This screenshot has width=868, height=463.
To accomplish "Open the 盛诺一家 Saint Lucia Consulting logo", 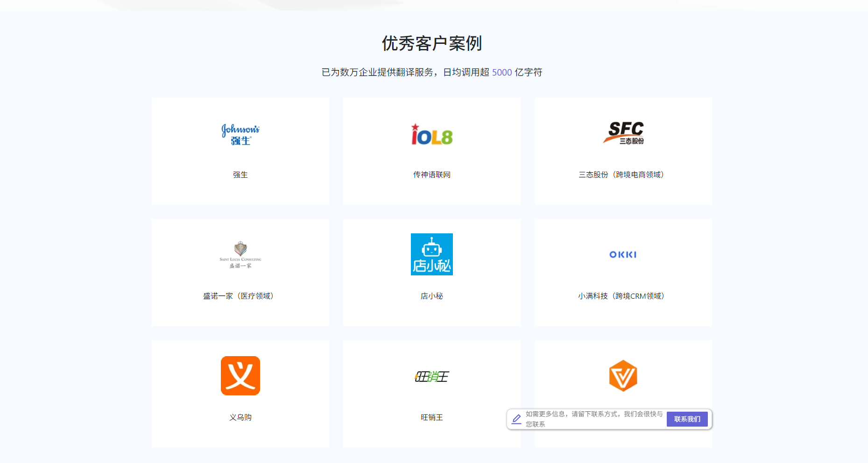I will 240,255.
